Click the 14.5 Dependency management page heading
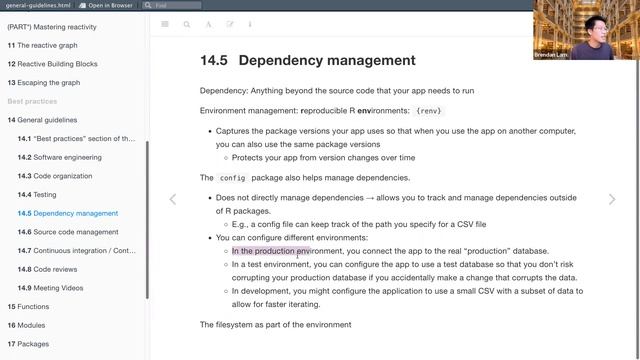 308,60
